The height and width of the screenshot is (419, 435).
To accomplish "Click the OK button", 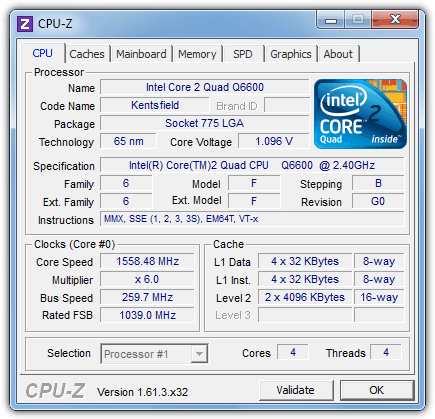I will (x=377, y=390).
